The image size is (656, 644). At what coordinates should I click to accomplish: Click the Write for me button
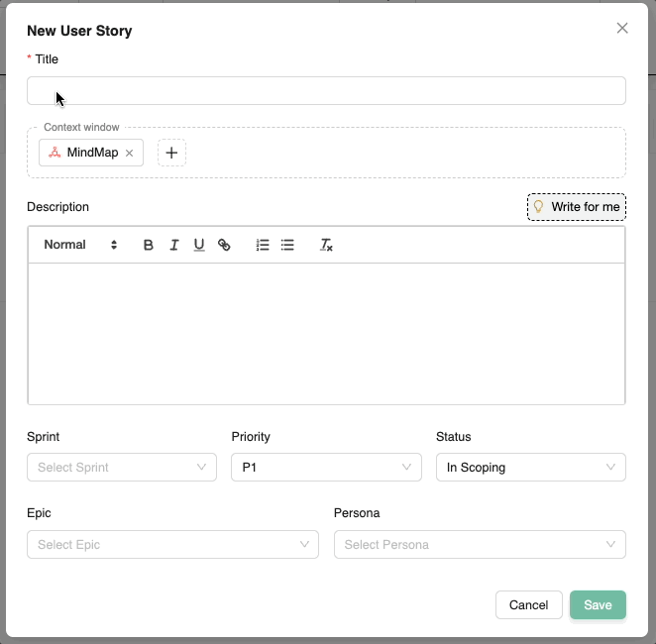point(577,207)
